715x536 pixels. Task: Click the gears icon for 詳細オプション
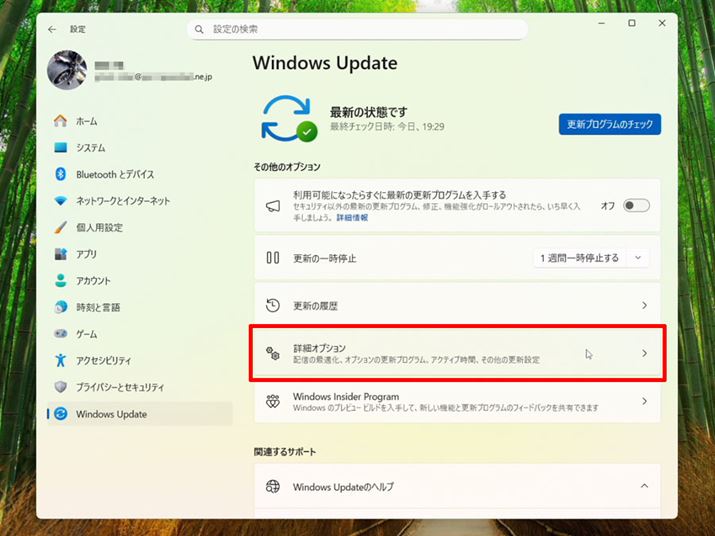(273, 353)
